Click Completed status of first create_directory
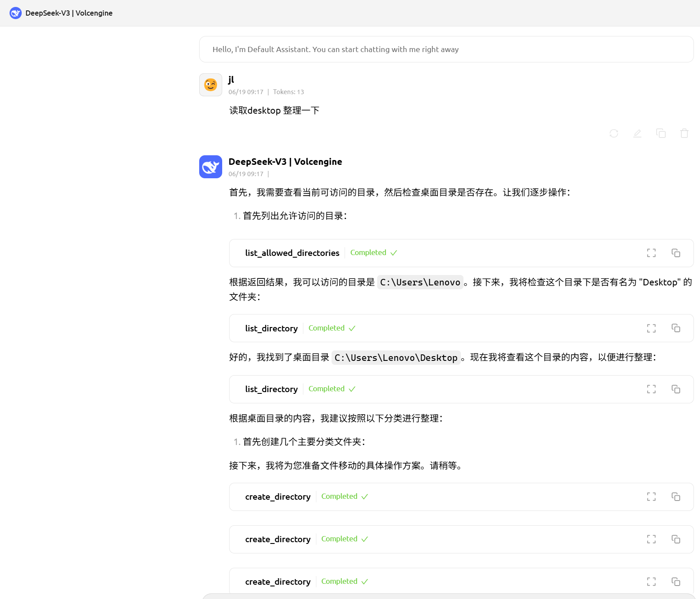The width and height of the screenshot is (700, 599). 345,497
